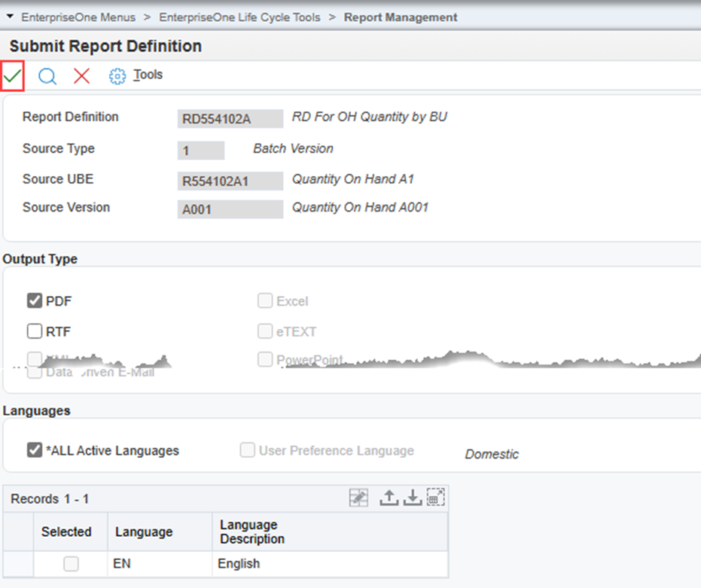This screenshot has height=588, width=701.
Task: Click the grid export upload icon
Action: pyautogui.click(x=389, y=498)
